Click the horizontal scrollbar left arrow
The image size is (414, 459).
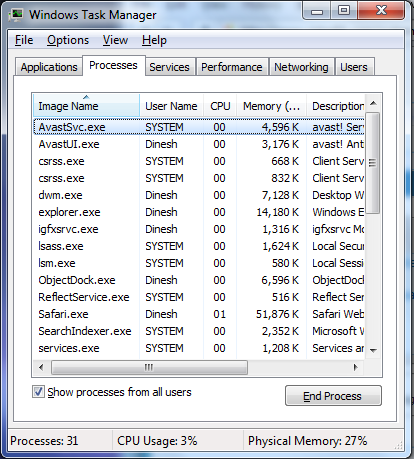[41, 367]
